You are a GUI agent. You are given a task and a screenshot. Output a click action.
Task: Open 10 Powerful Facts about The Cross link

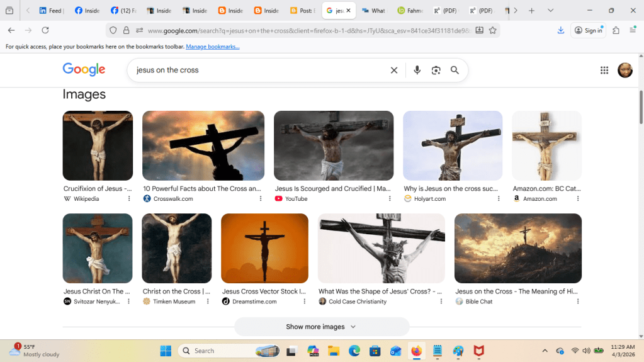pyautogui.click(x=202, y=189)
